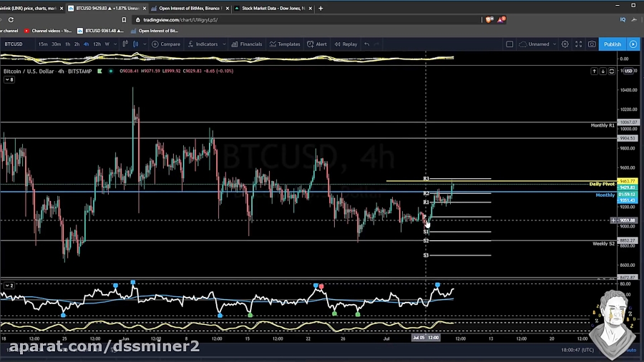The image size is (644, 362).
Task: Click the Bitcoin / U.S. Dollar chart title
Action: point(29,72)
